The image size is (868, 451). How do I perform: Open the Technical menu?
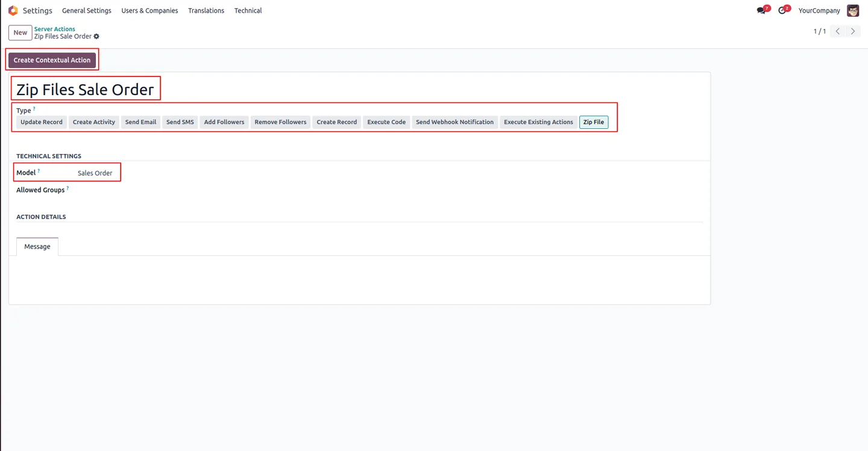point(248,10)
